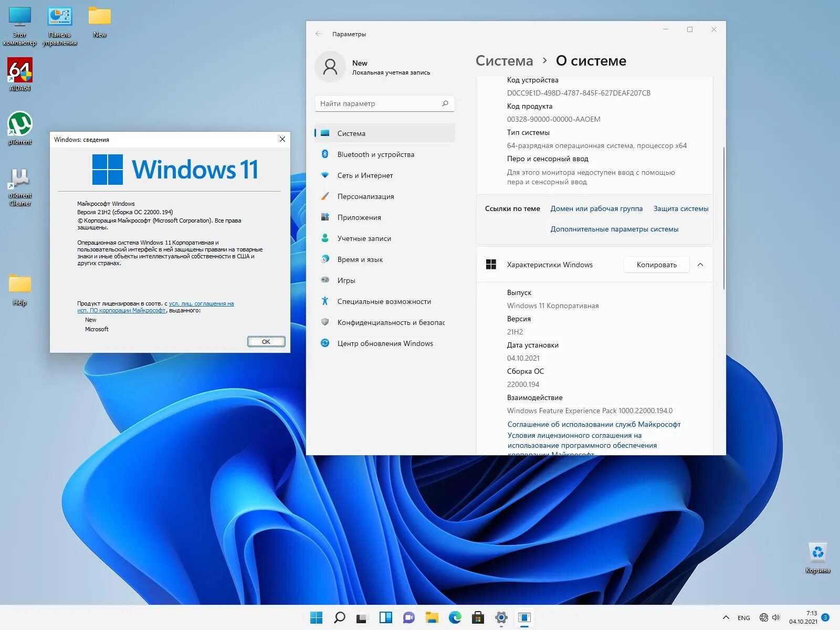The width and height of the screenshot is (840, 630).
Task: Open the Start menu on taskbar
Action: [x=317, y=617]
